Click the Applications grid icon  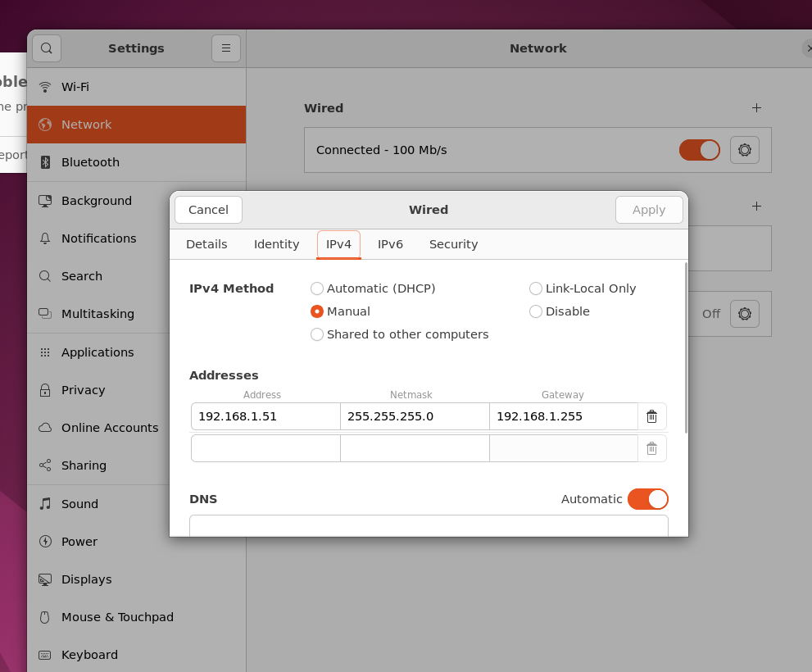pos(45,352)
